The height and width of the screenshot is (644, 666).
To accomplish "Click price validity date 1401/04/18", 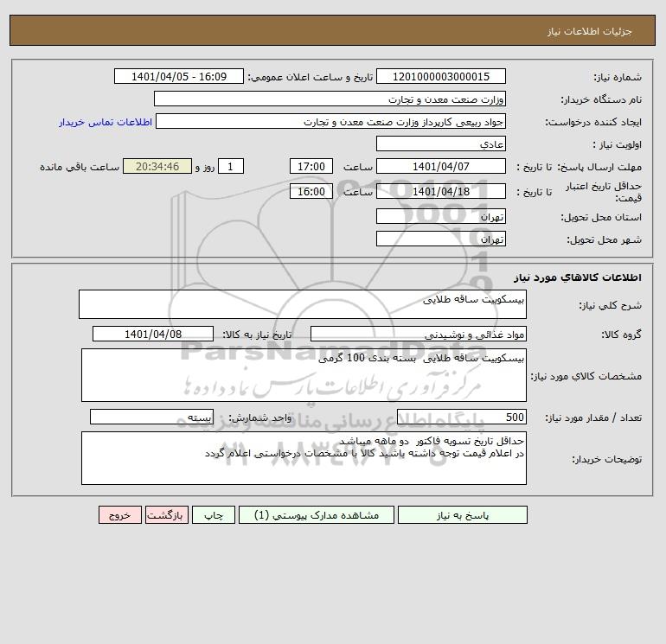I will [x=441, y=191].
